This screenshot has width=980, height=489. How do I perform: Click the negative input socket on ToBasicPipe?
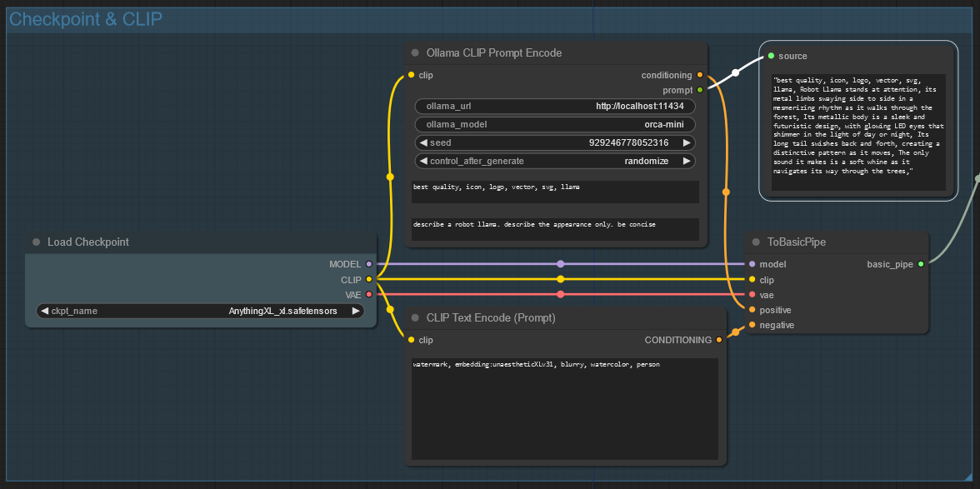click(x=752, y=325)
